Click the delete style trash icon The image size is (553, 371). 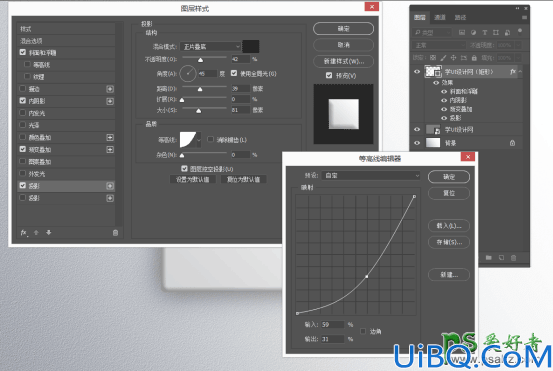(x=115, y=233)
